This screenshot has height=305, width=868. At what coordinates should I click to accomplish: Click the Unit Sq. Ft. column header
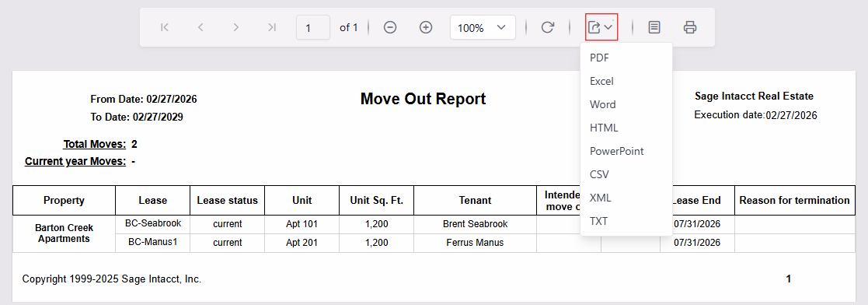coord(376,200)
